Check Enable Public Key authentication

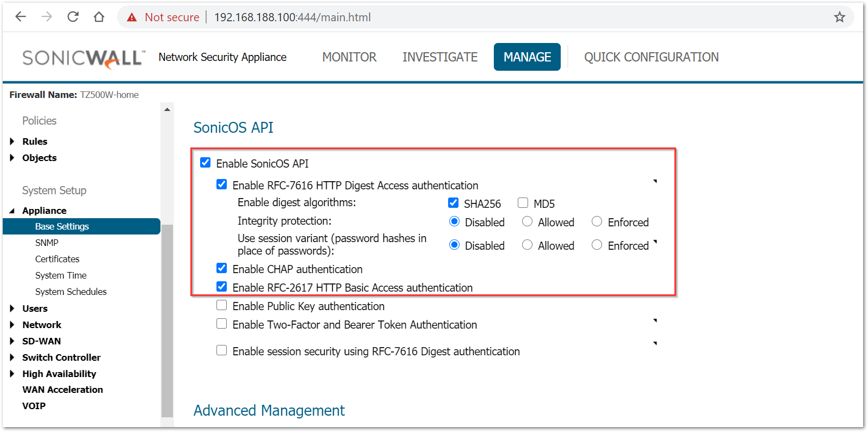coord(221,305)
